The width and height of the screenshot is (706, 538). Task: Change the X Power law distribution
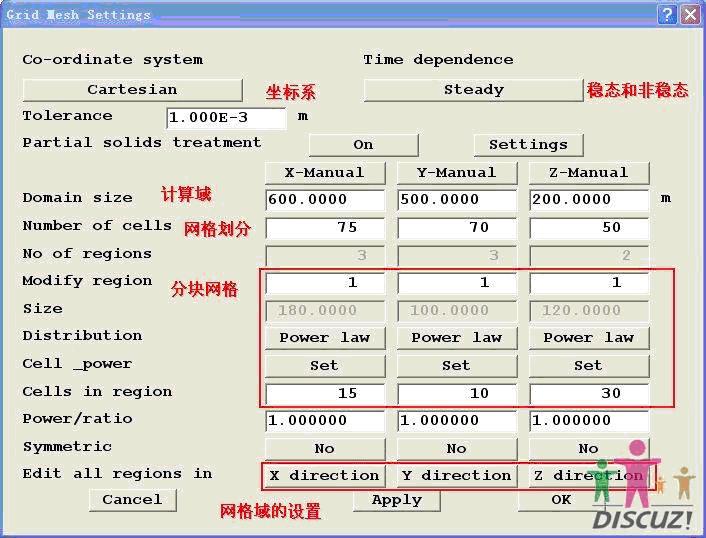pos(324,338)
